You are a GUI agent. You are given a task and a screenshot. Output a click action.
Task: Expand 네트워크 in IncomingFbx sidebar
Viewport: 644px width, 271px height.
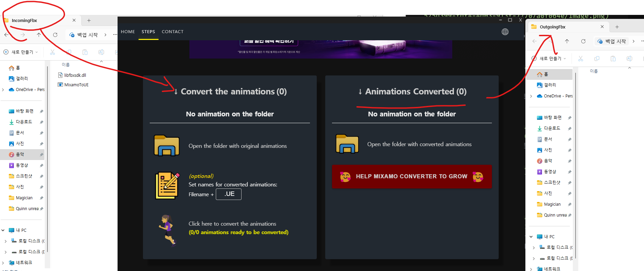(3, 263)
